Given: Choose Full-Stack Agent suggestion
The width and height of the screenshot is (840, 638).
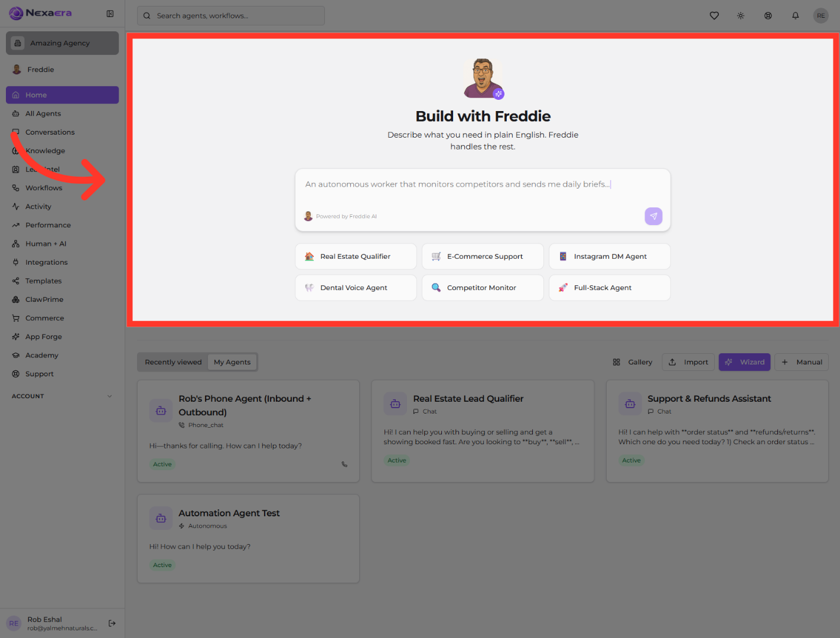Looking at the screenshot, I should (610, 288).
